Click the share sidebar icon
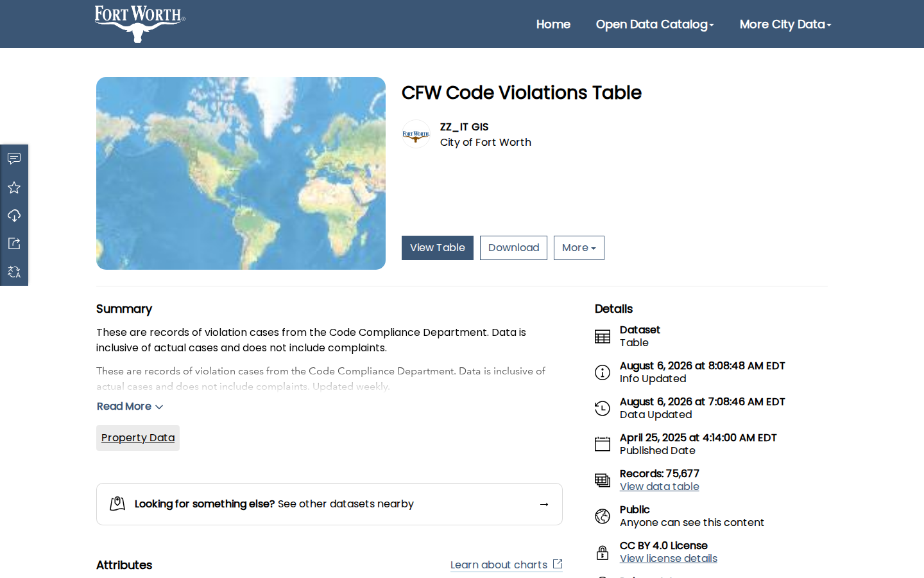 click(14, 243)
